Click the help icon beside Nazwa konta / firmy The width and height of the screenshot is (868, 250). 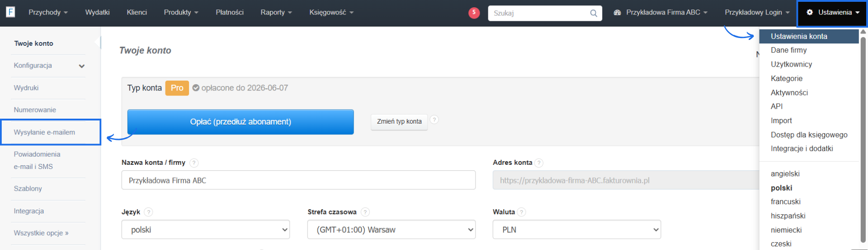194,163
